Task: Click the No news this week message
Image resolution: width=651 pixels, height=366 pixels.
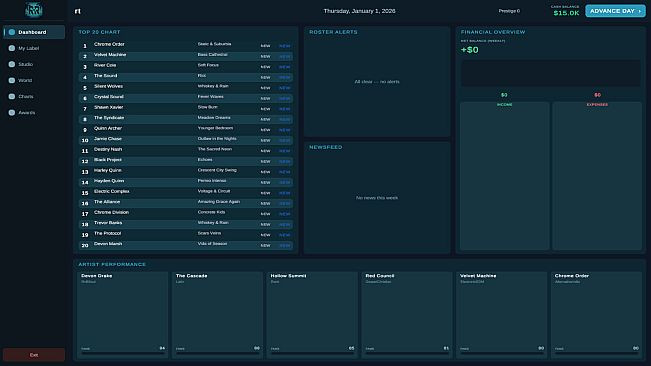Action: pos(377,198)
